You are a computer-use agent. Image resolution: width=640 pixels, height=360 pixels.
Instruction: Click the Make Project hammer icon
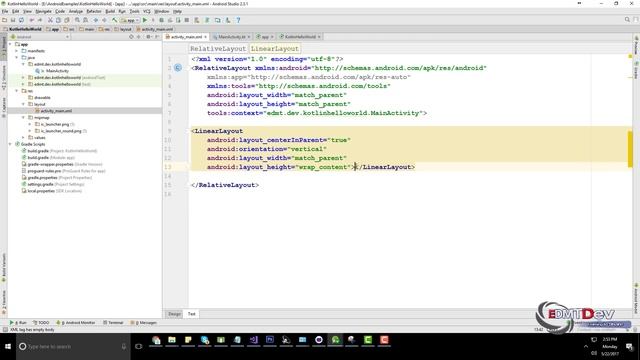[x=115, y=20]
